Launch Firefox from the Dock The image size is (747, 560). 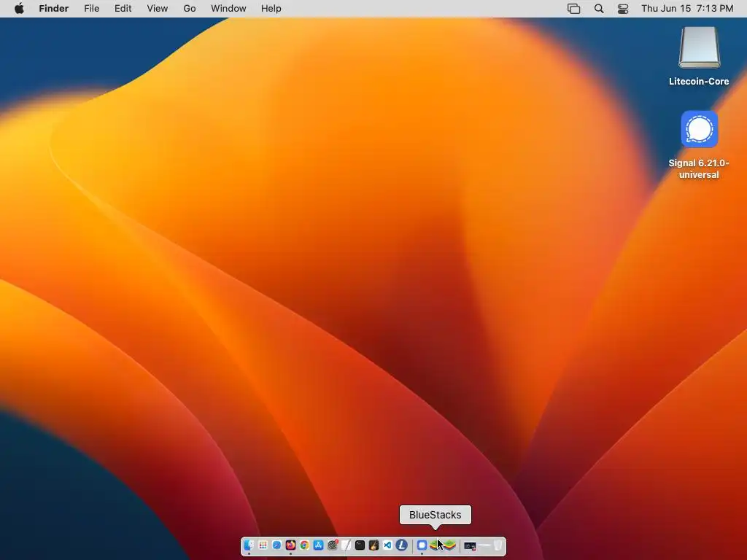290,545
